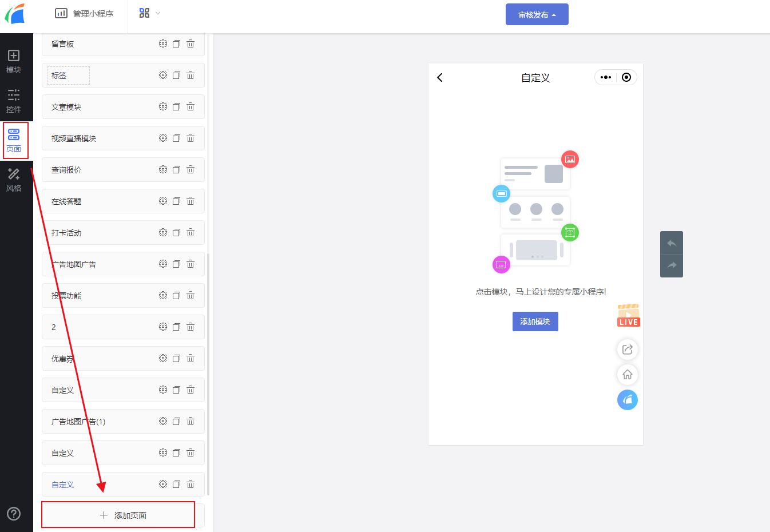Copy the 查询报价 page
Screen dimensions: 770x532
pos(177,169)
